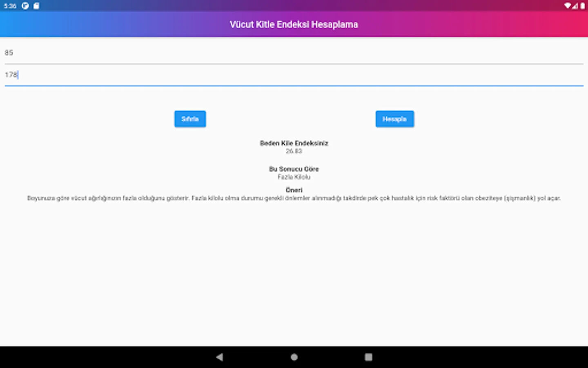Tap the Android home circle button
588x368 pixels.
tap(294, 357)
